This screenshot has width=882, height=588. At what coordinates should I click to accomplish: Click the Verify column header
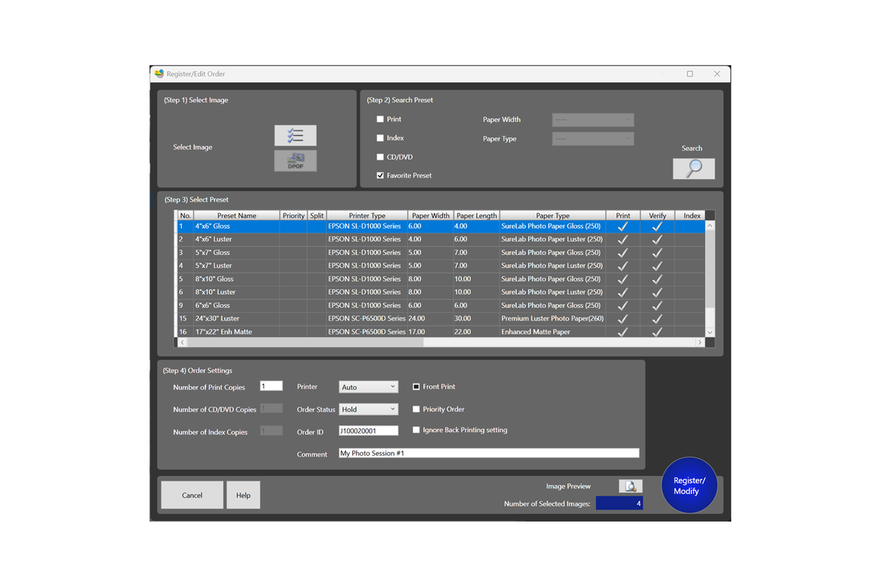(657, 215)
